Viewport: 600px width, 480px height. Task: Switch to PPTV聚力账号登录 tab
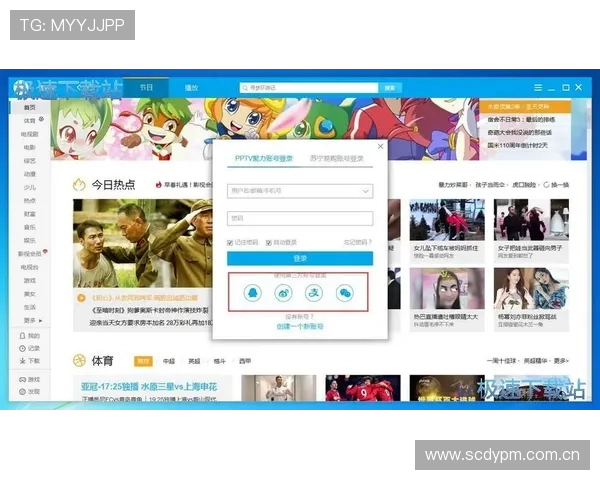point(264,158)
